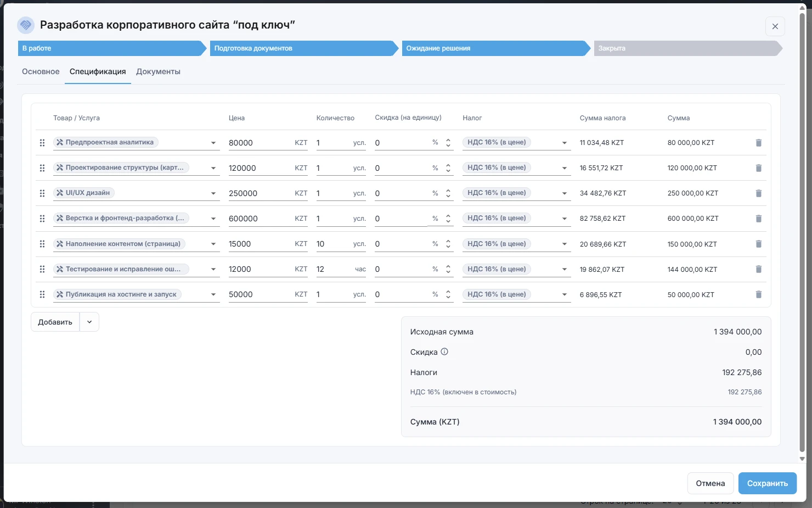Click the Отмена button
This screenshot has width=812, height=508.
tap(710, 483)
